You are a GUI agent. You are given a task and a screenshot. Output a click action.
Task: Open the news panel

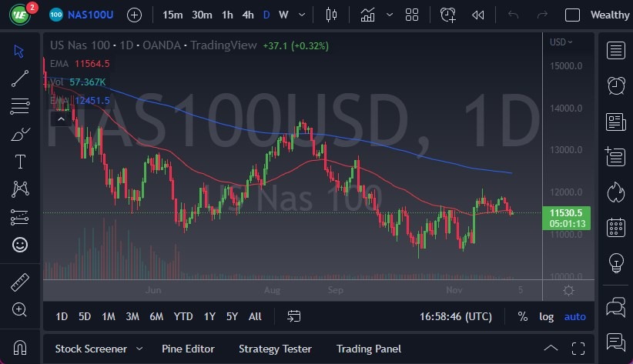(615, 122)
